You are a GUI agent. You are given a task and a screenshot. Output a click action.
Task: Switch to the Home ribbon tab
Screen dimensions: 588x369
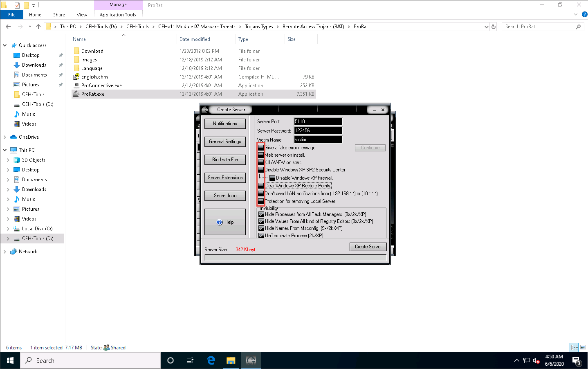tap(35, 15)
